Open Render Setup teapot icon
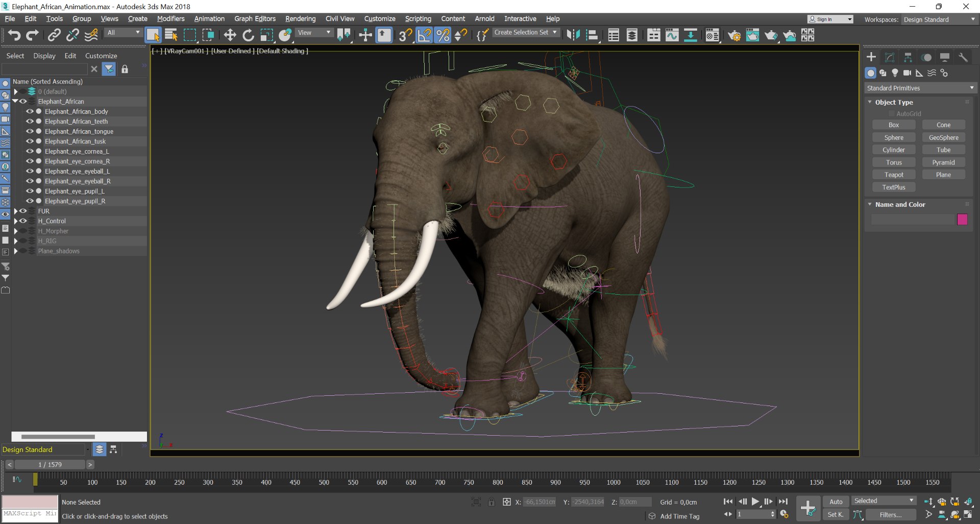Image resolution: width=980 pixels, height=524 pixels. point(734,35)
